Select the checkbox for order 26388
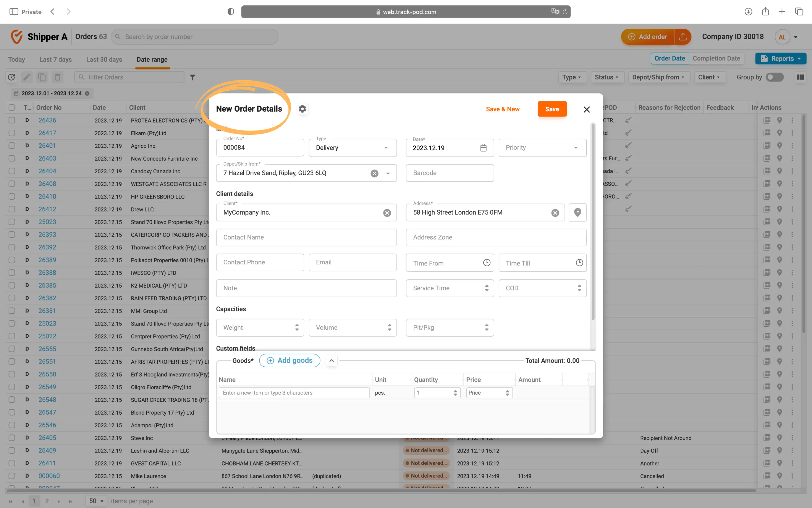The width and height of the screenshot is (812, 508). click(x=12, y=273)
